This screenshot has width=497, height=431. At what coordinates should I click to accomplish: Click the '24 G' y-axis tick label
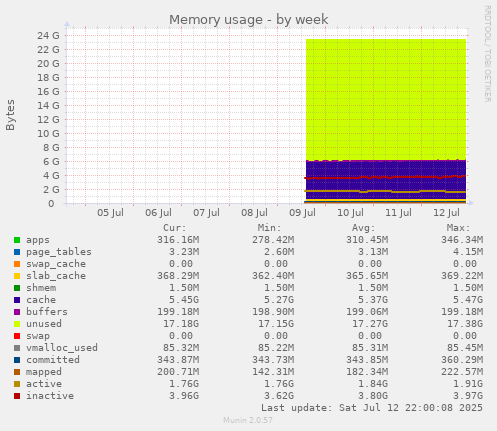(x=48, y=36)
